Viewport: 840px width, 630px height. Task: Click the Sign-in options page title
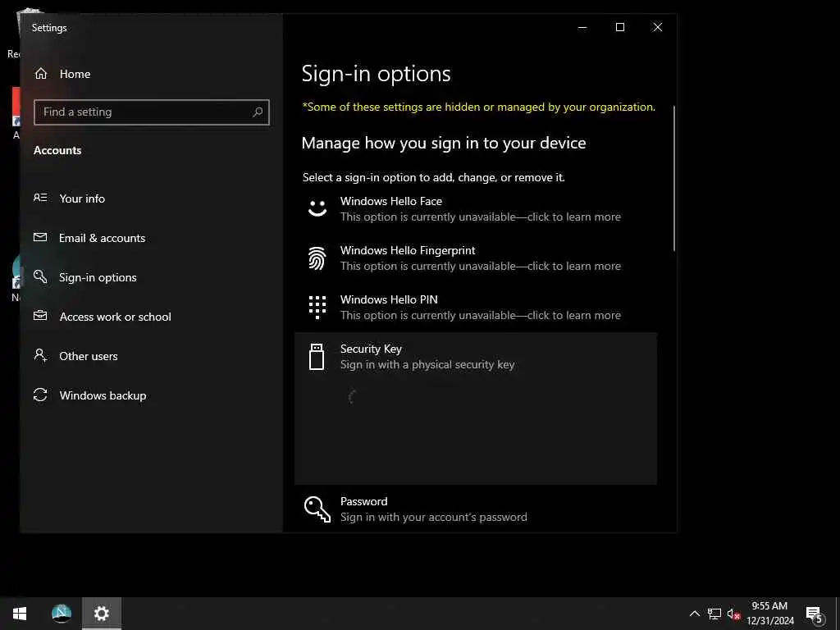coord(376,74)
